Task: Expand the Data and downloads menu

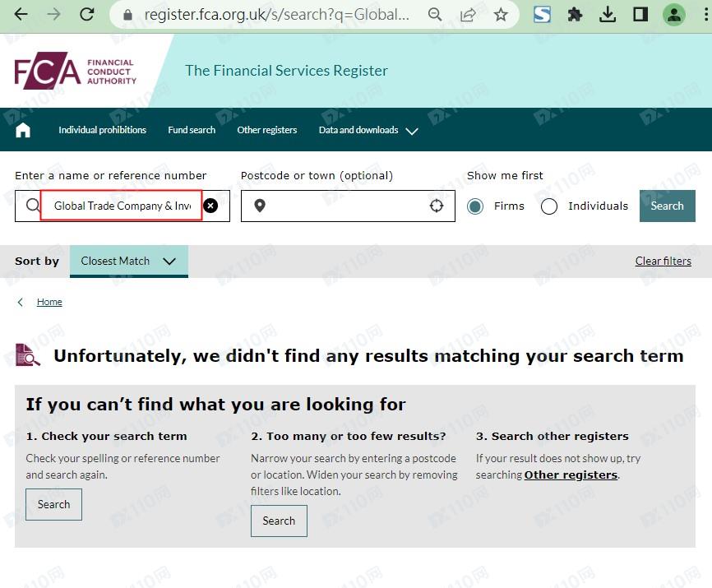Action: [x=368, y=130]
